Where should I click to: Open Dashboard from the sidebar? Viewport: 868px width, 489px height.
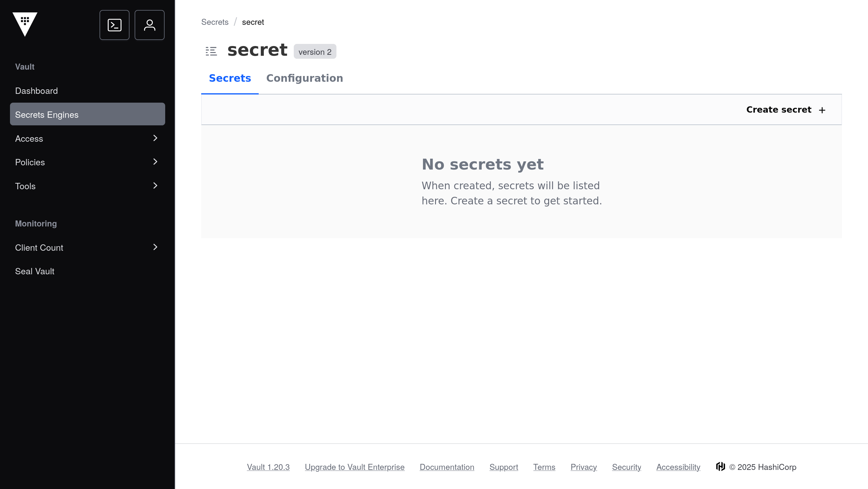pos(36,91)
